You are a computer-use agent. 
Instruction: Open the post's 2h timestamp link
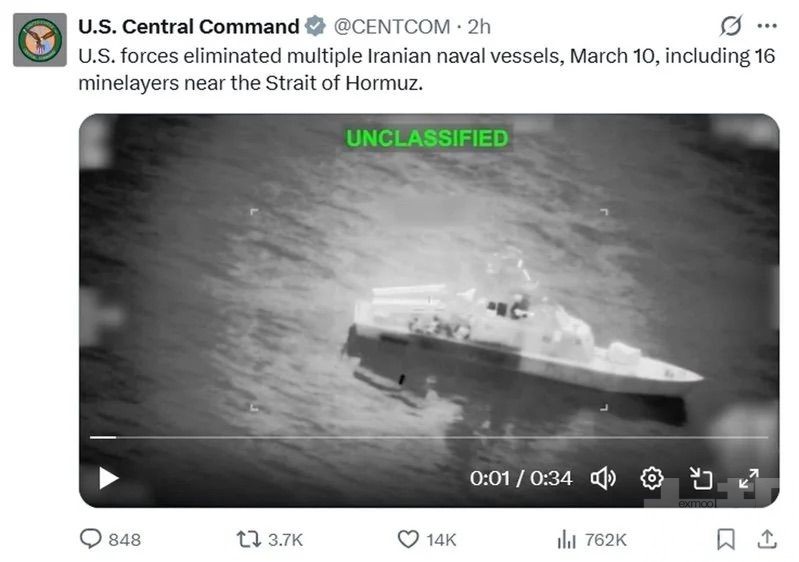pos(479,26)
